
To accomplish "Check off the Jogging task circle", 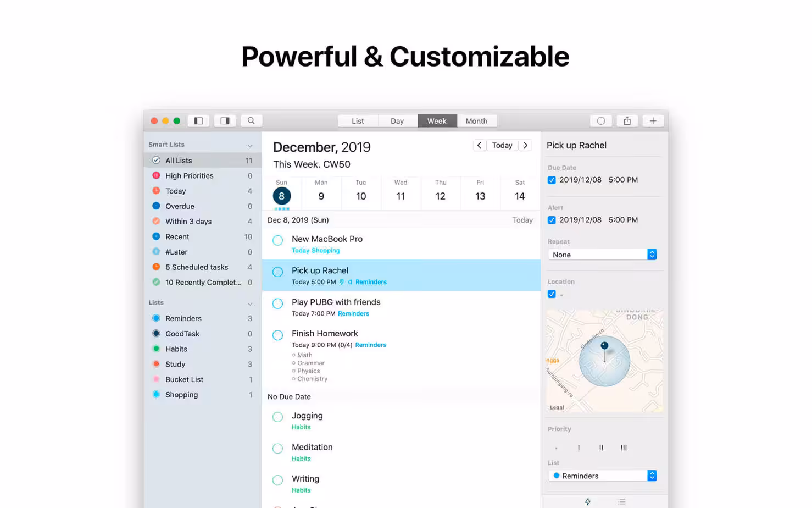I will [x=278, y=417].
